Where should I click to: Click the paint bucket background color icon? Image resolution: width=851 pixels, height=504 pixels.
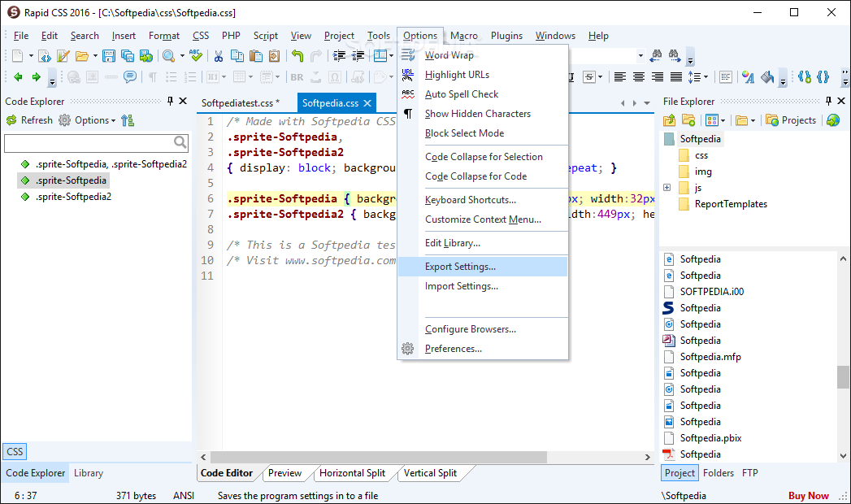(x=767, y=77)
